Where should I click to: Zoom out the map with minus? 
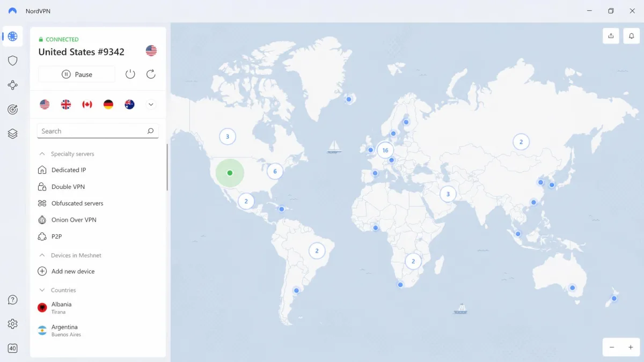612,348
